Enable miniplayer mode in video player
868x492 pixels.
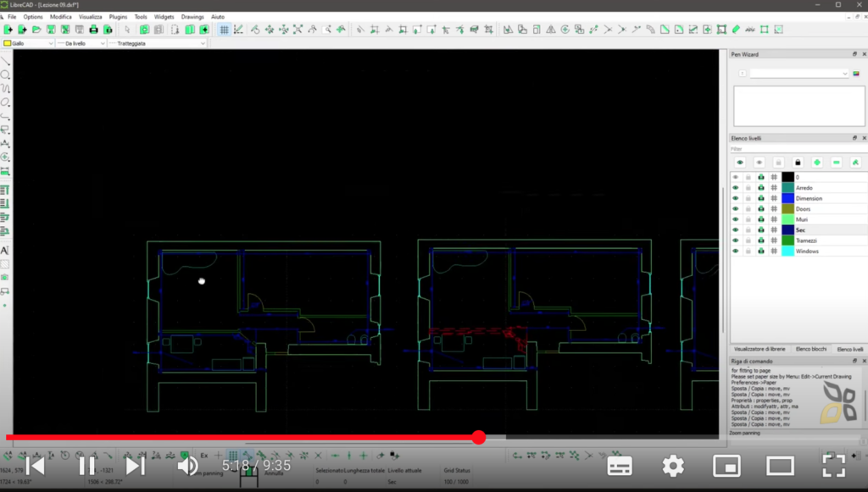point(726,467)
